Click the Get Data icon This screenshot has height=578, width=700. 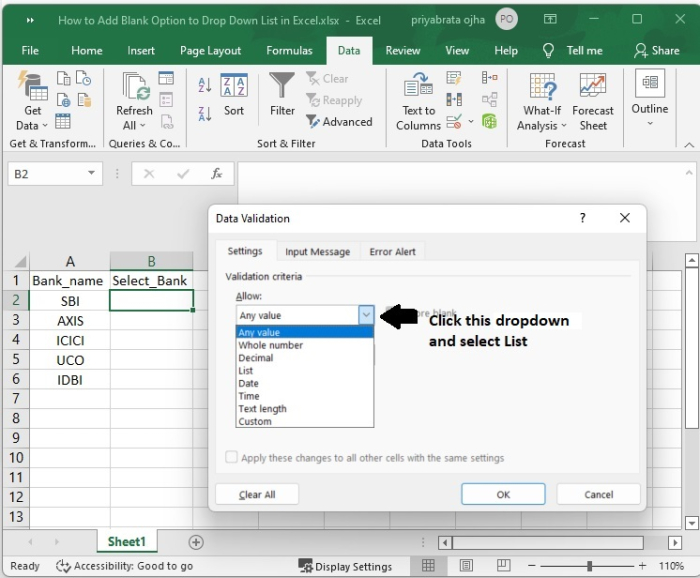tap(32, 88)
